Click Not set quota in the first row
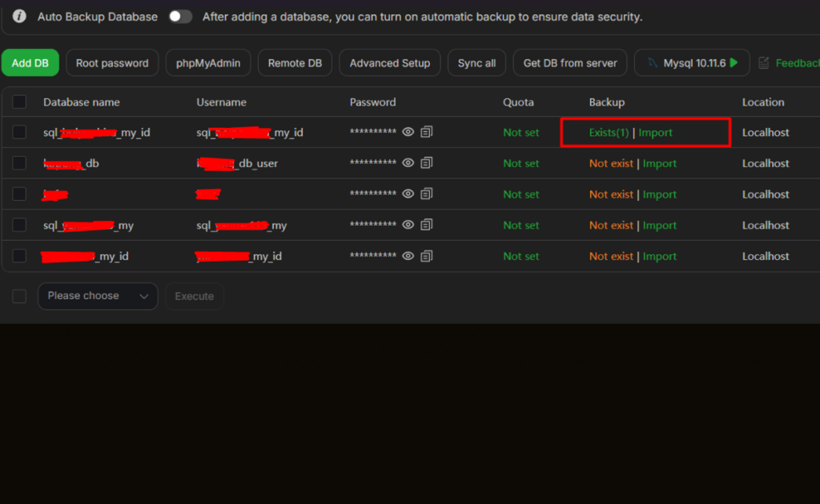 pos(521,133)
